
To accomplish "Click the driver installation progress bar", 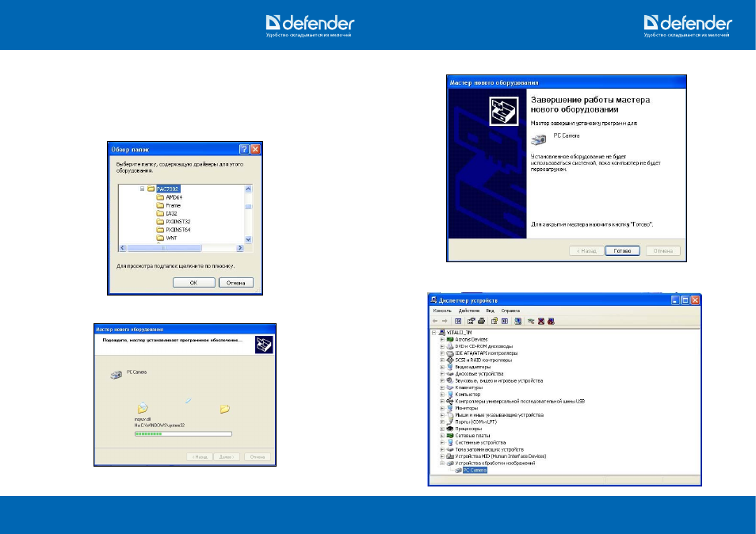I will coord(183,433).
